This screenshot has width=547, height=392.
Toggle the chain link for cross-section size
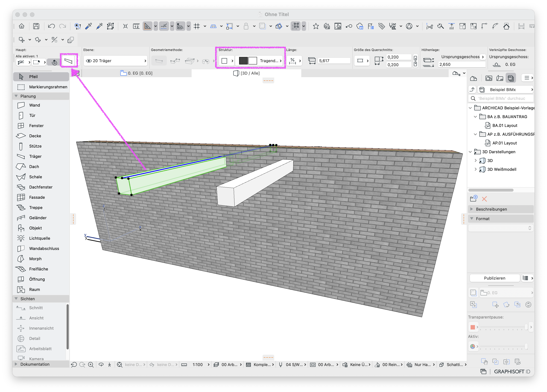coord(415,61)
